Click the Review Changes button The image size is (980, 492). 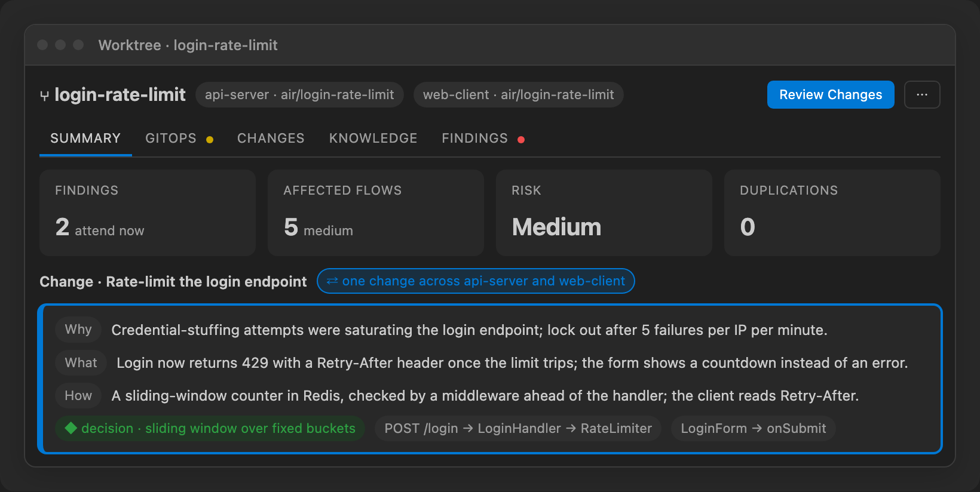(x=831, y=94)
